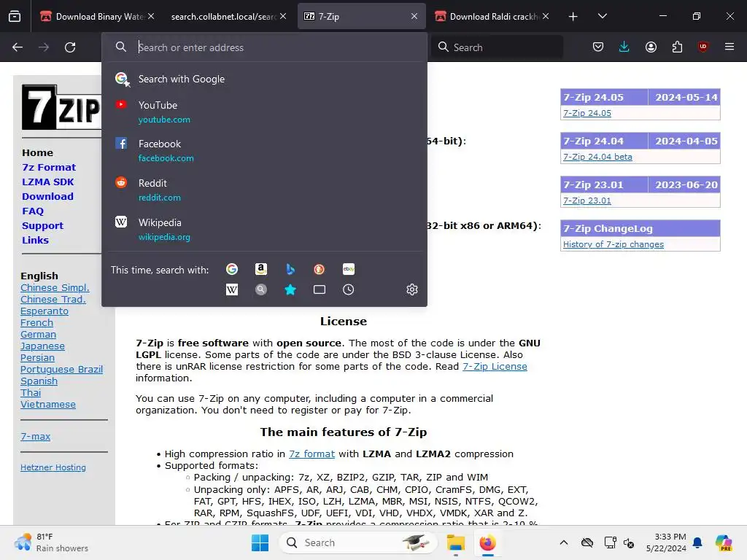Viewport: 747px width, 560px height.
Task: Open a new tab with plus button
Action: point(573,17)
